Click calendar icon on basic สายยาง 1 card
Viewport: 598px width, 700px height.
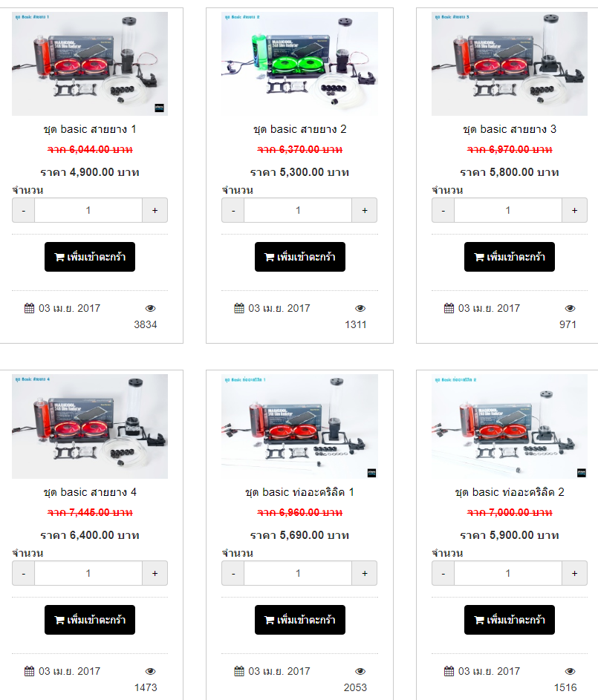click(x=29, y=308)
